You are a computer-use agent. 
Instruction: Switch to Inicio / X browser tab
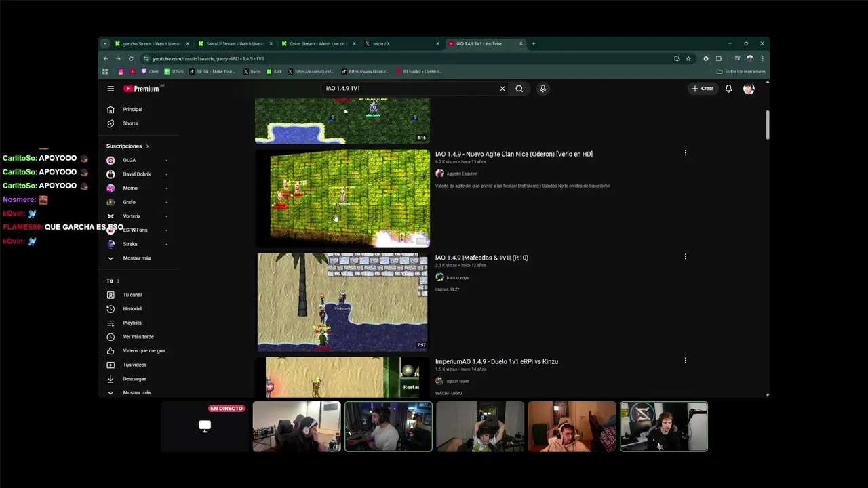[x=401, y=43]
